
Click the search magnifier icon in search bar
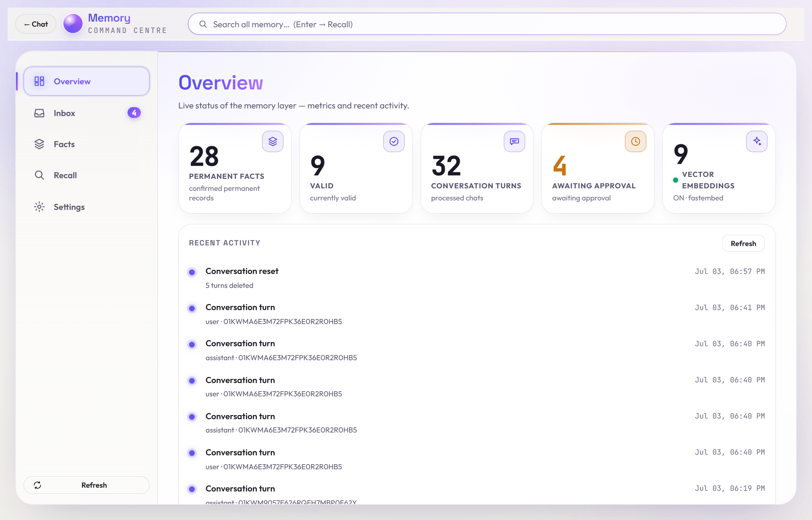coord(203,24)
